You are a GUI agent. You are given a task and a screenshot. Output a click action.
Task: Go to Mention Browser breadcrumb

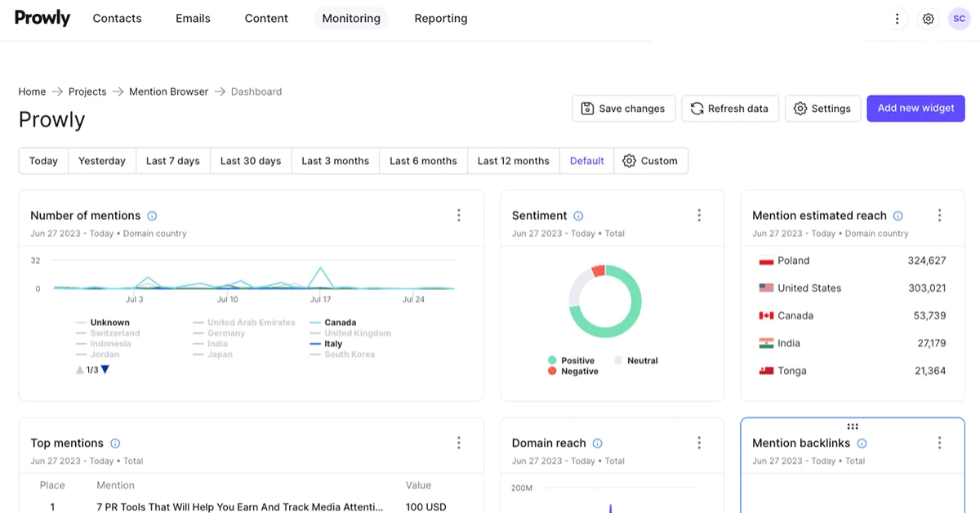tap(168, 91)
